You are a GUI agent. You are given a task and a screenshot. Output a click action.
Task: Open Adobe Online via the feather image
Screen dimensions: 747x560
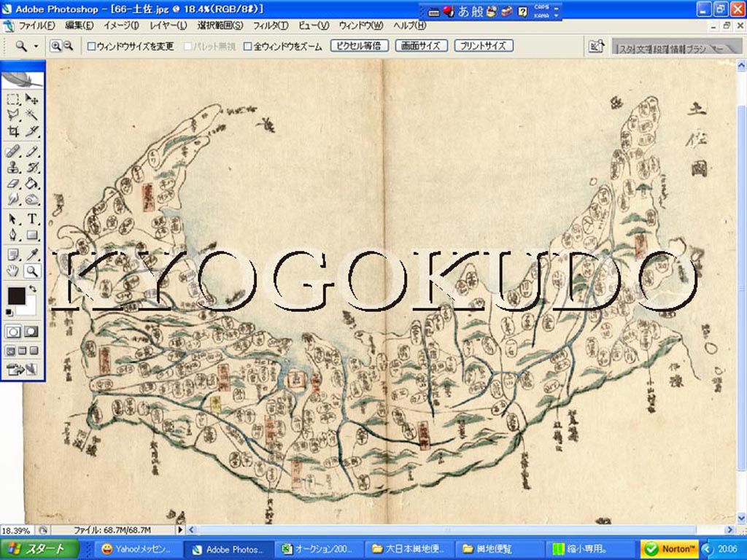tap(23, 79)
